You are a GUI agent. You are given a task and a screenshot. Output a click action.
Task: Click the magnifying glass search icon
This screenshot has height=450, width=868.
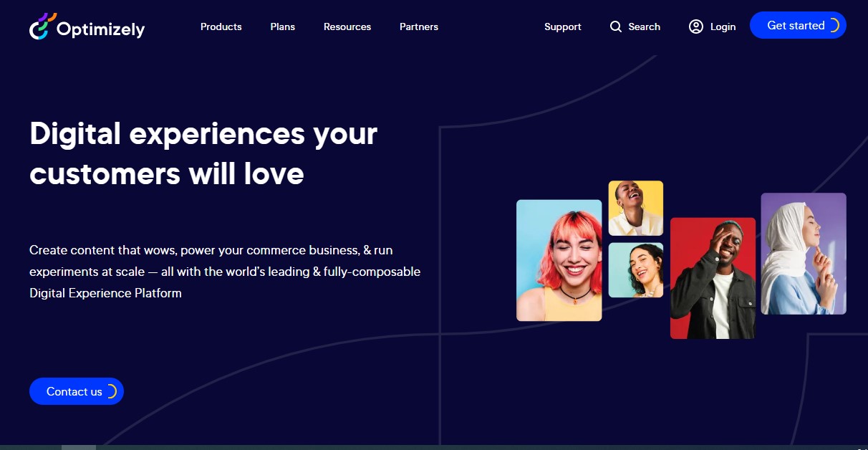[x=616, y=27]
